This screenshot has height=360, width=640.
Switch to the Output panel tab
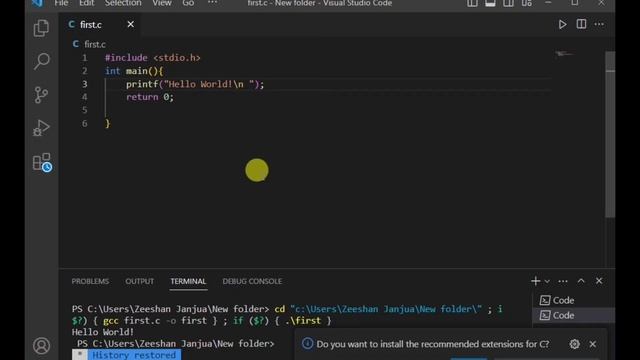pyautogui.click(x=140, y=281)
